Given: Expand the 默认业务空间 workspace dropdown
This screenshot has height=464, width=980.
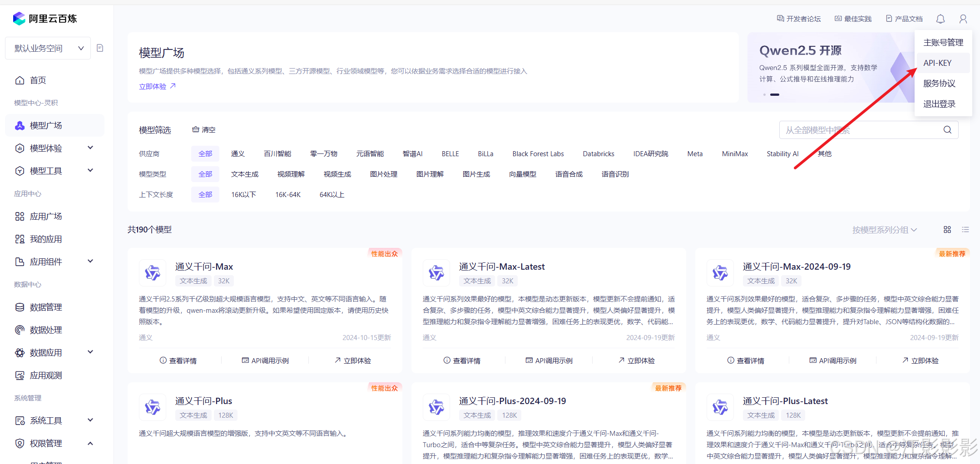Looking at the screenshot, I should [x=48, y=48].
